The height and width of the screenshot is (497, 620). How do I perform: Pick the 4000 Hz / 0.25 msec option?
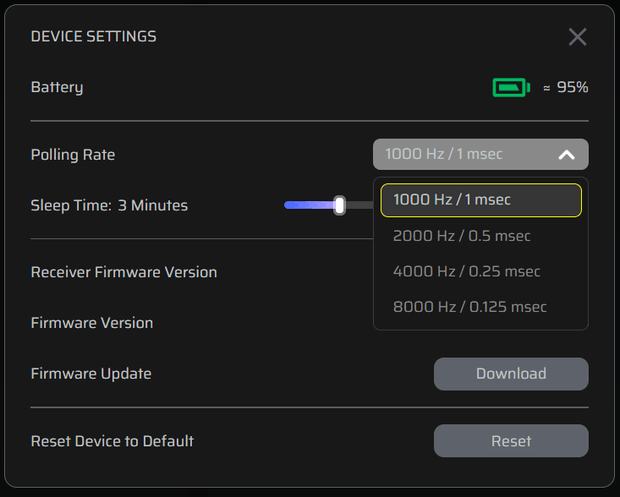coord(466,271)
